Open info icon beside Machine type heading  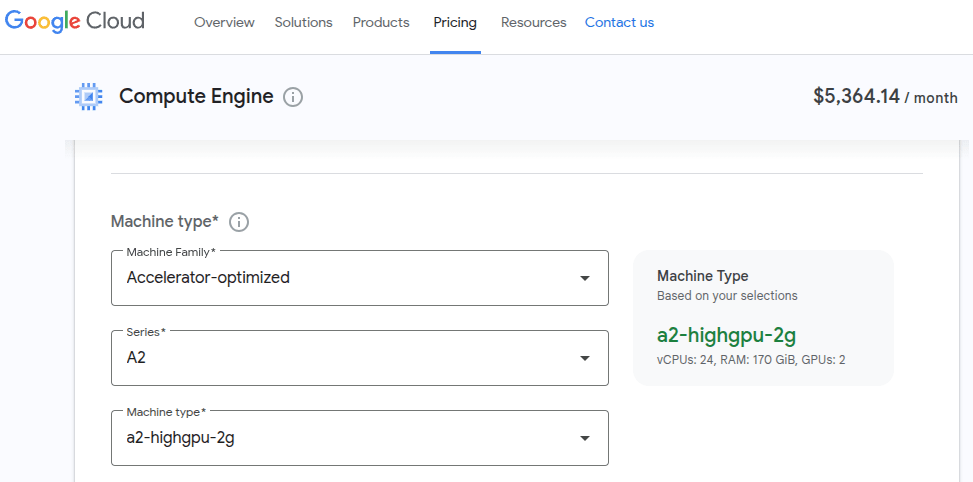[x=239, y=221]
